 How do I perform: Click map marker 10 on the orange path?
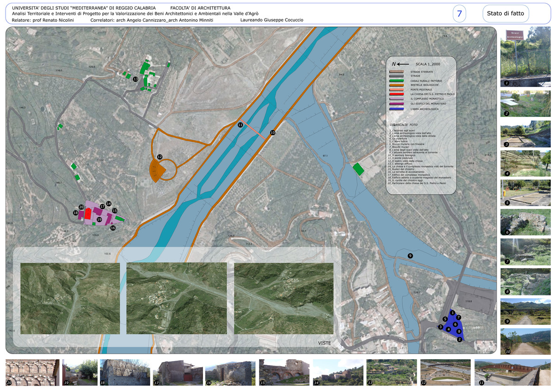(272, 133)
